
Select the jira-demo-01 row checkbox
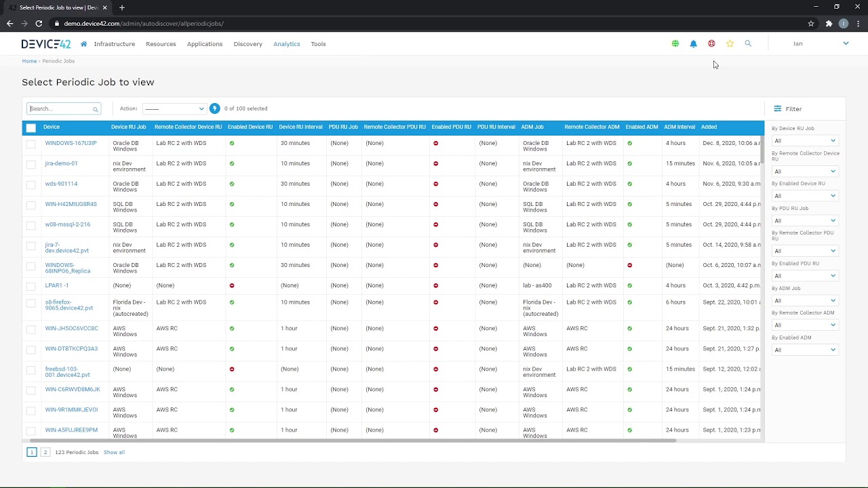[x=31, y=164]
